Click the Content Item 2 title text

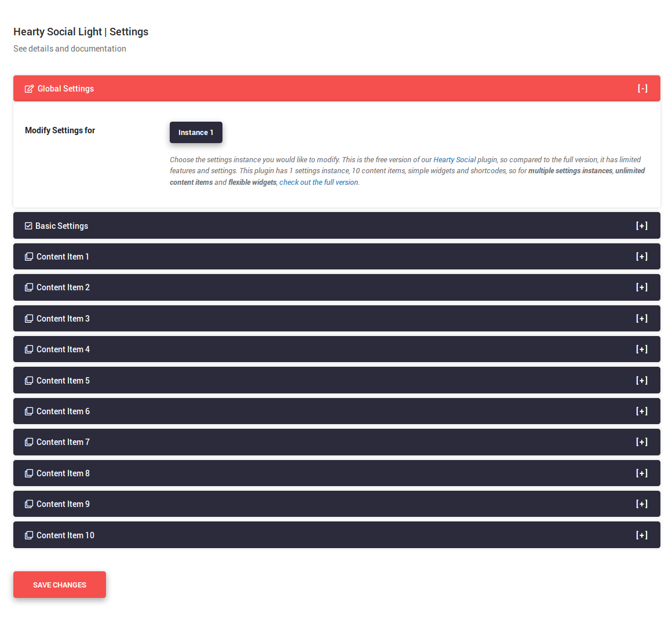(x=63, y=287)
